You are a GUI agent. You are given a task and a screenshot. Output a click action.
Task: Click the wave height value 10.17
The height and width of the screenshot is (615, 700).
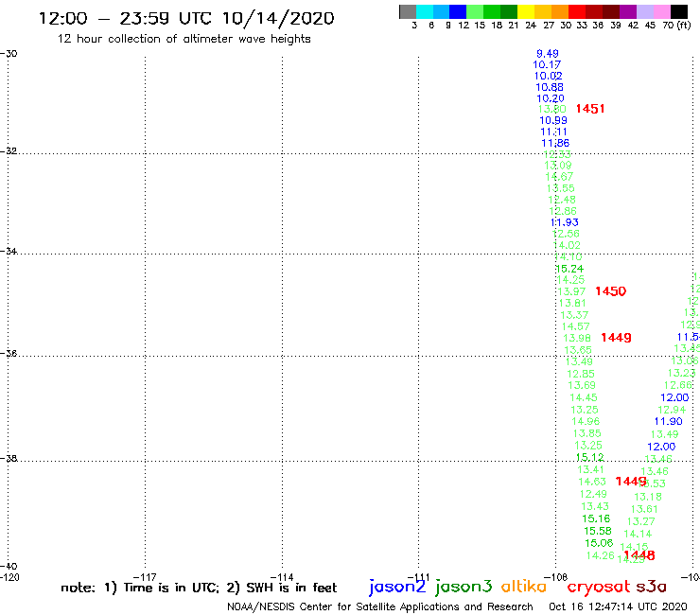pyautogui.click(x=547, y=64)
